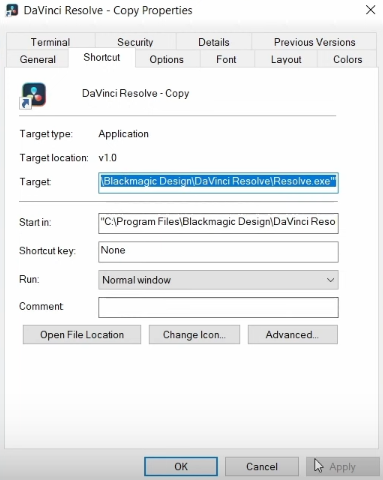Open the Advanced settings button
The width and height of the screenshot is (383, 480).
(293, 335)
